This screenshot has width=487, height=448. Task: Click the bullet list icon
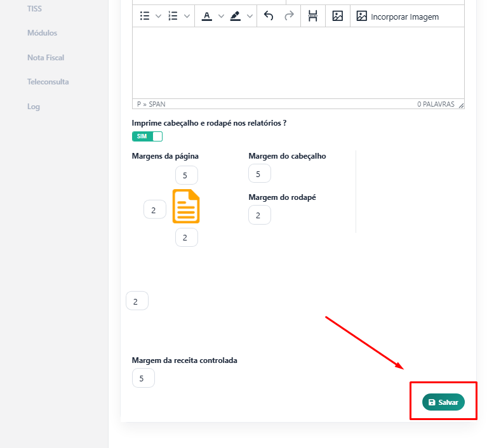145,16
